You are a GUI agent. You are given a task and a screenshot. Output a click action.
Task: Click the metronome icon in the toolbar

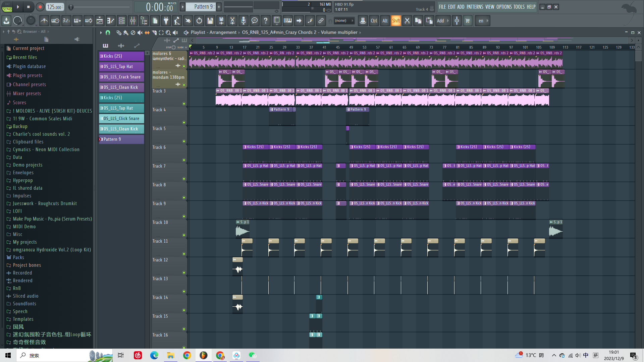point(44,21)
